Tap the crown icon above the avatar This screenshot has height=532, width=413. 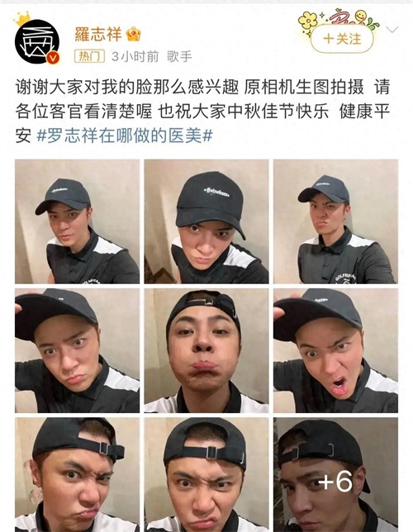pos(22,19)
